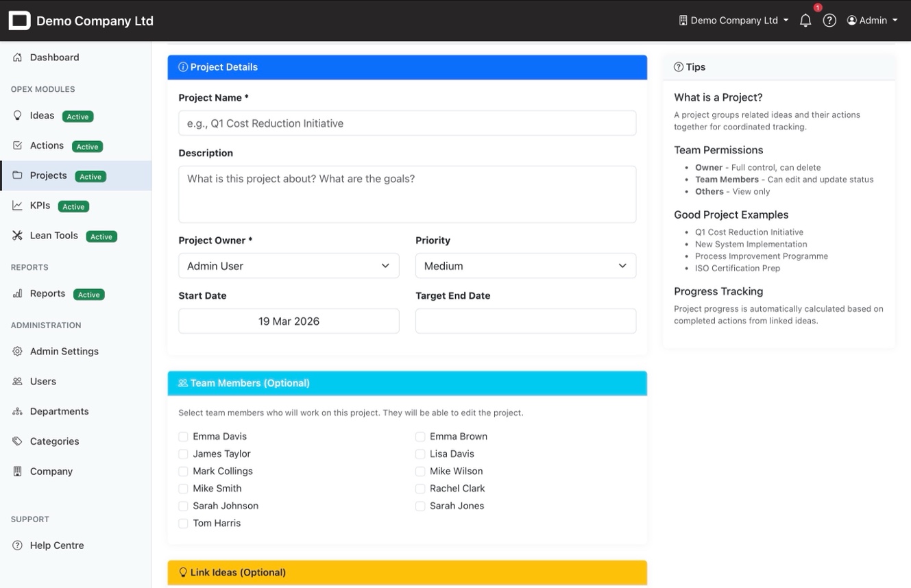Open the Project Owner dropdown
The image size is (911, 588).
288,266
